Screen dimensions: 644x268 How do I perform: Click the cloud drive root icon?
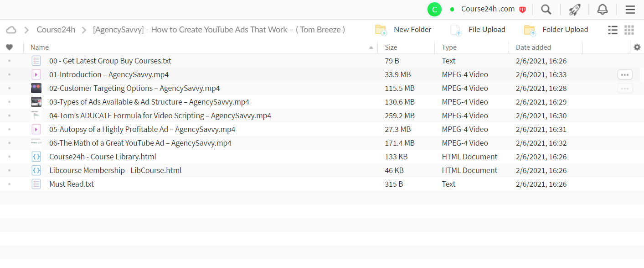11,30
